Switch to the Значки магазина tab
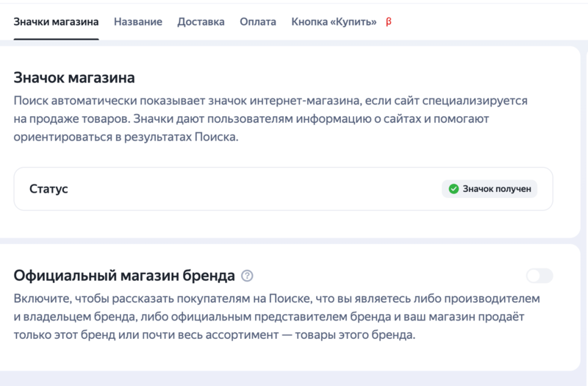 pyautogui.click(x=57, y=22)
